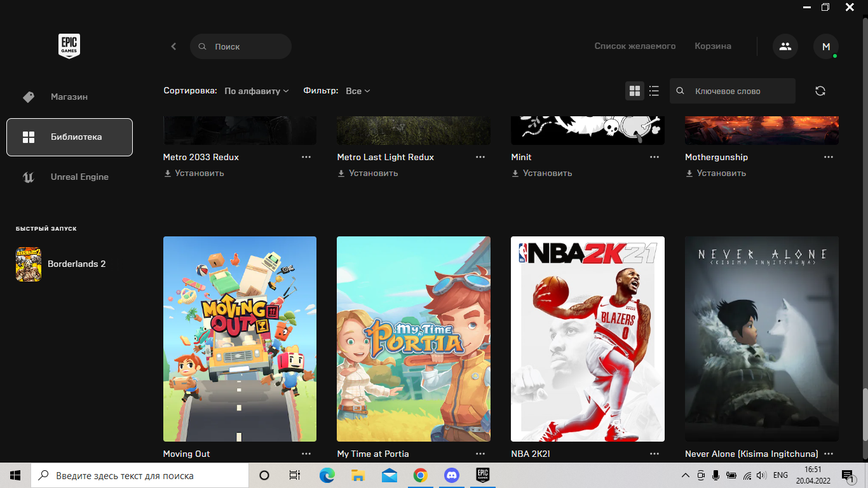
Task: Open the volume control in system tray
Action: pos(761,475)
